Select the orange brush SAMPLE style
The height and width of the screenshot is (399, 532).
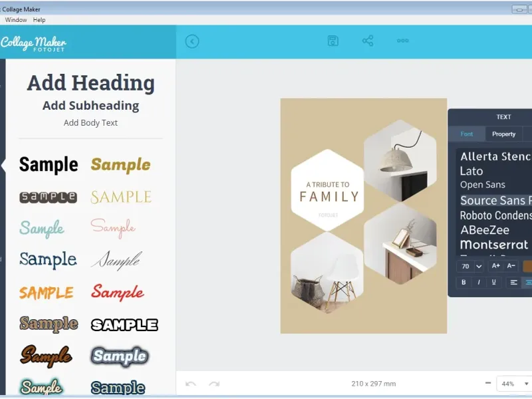coord(46,293)
